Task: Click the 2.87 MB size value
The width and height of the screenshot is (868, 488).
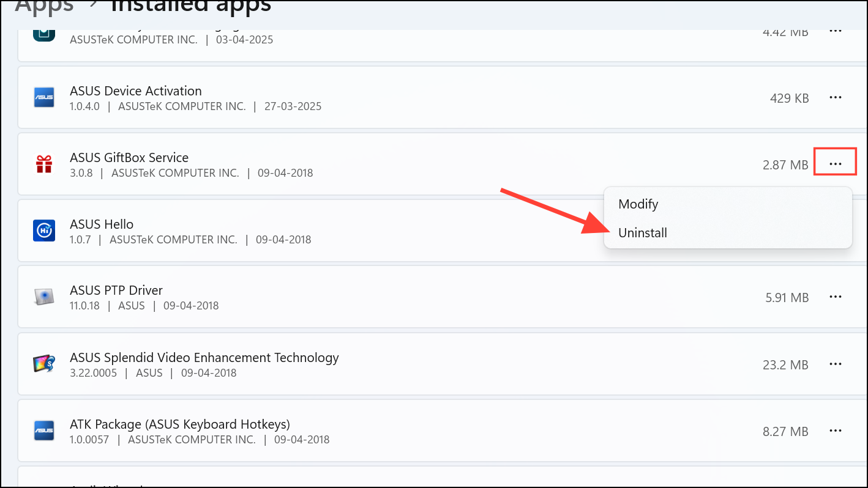Action: [785, 165]
